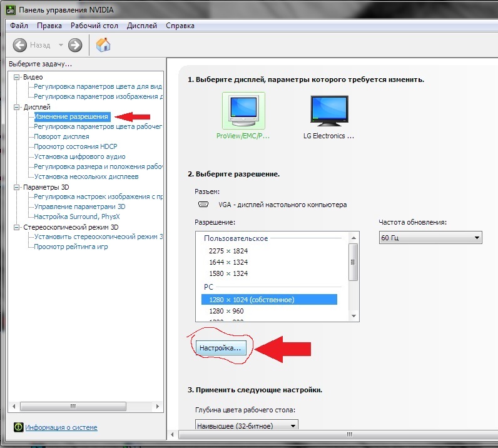
Task: Click the Back arrow navigation icon
Action: (x=20, y=45)
